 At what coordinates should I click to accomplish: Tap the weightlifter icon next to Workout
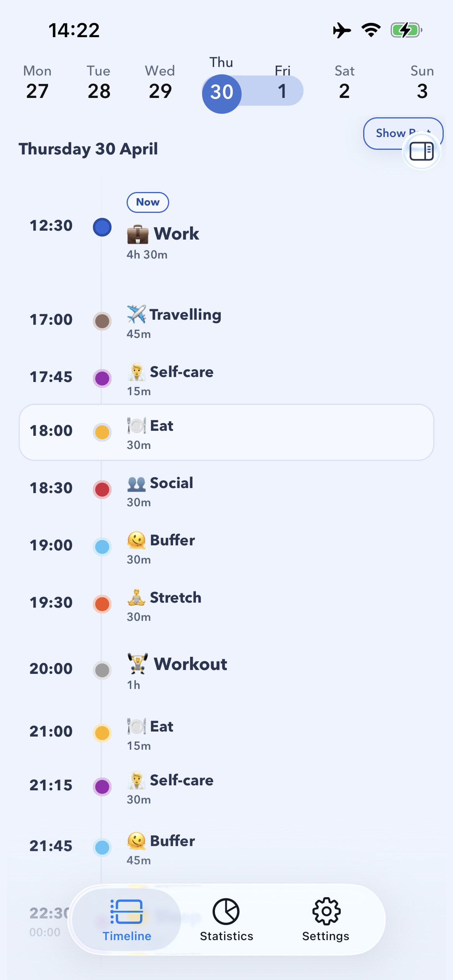[x=138, y=663]
